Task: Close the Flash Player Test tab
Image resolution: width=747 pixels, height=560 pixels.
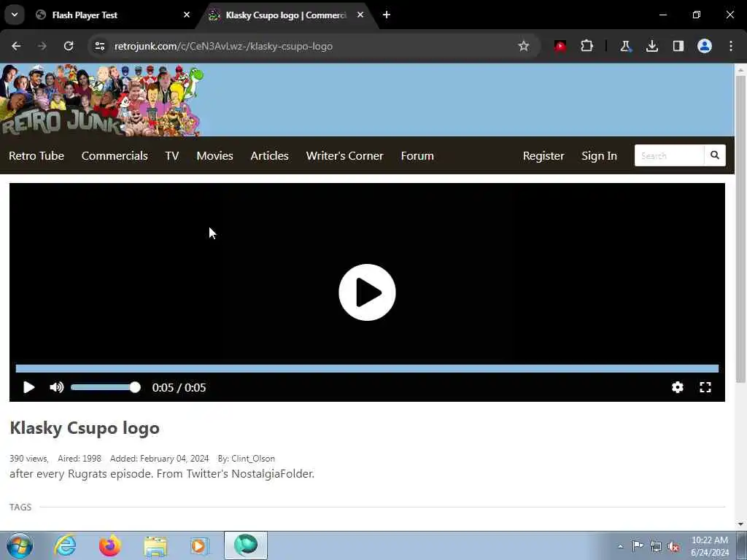Action: pos(187,15)
